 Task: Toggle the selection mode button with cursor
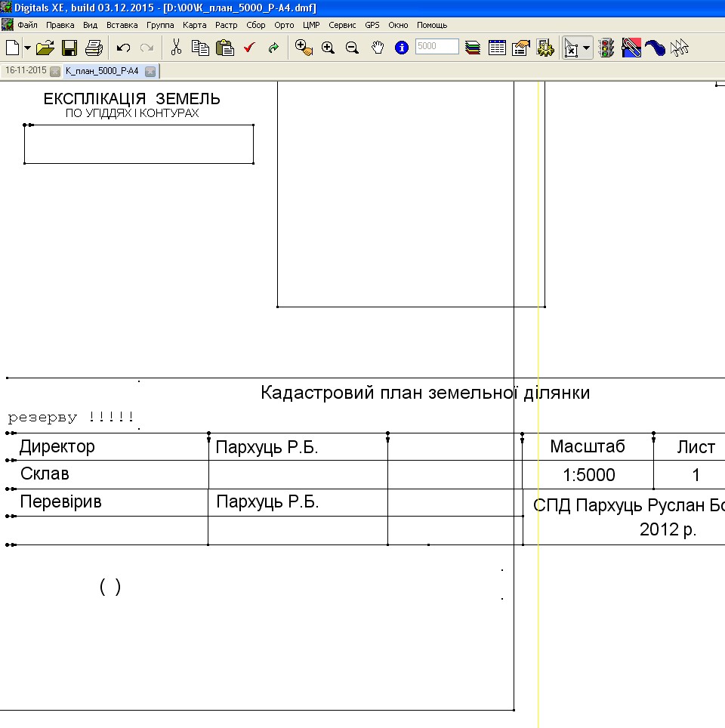(x=571, y=48)
